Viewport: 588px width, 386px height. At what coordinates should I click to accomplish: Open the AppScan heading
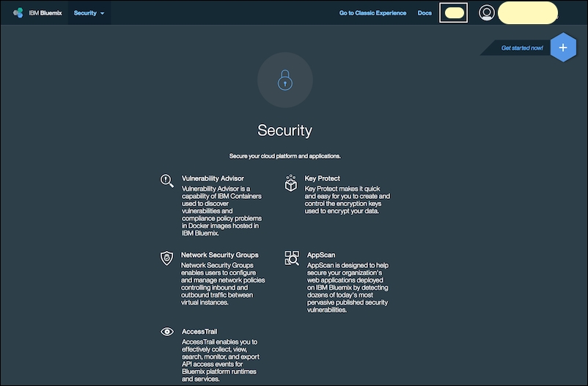tap(321, 255)
